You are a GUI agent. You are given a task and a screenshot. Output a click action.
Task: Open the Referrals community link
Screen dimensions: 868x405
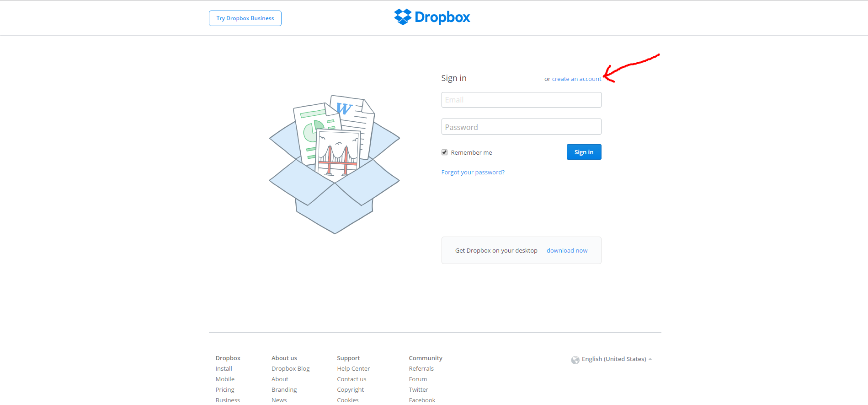(421, 369)
